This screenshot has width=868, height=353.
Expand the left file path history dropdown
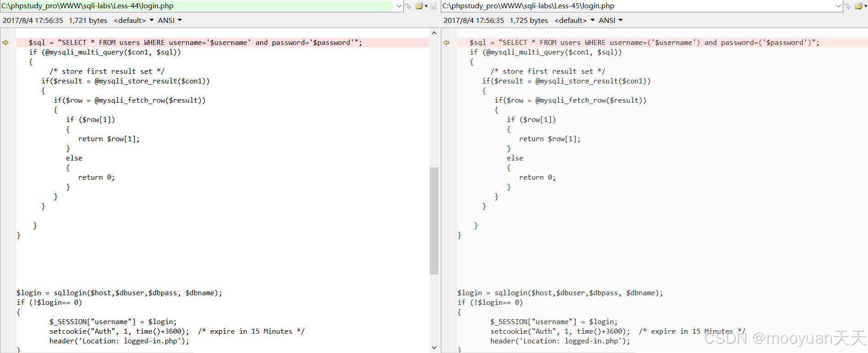399,6
